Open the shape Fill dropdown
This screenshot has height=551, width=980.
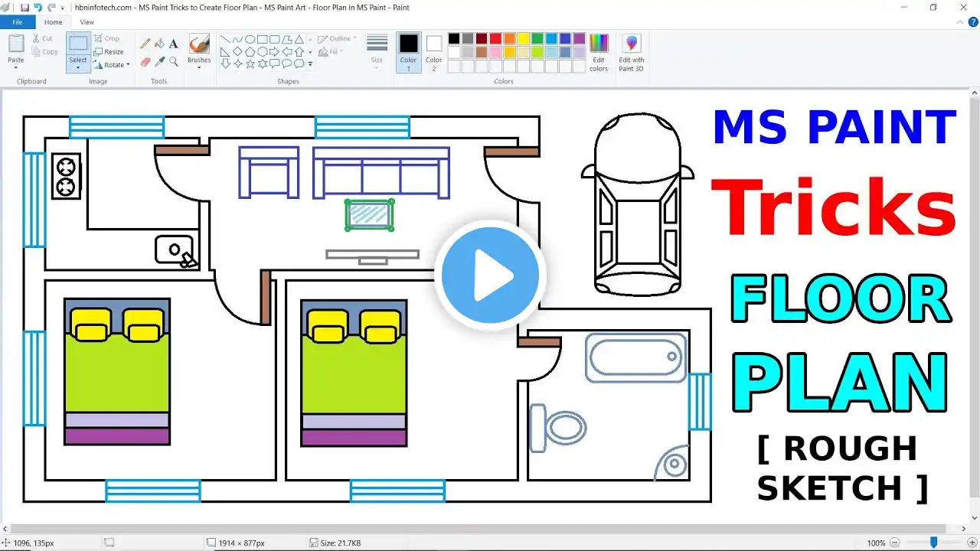point(329,51)
